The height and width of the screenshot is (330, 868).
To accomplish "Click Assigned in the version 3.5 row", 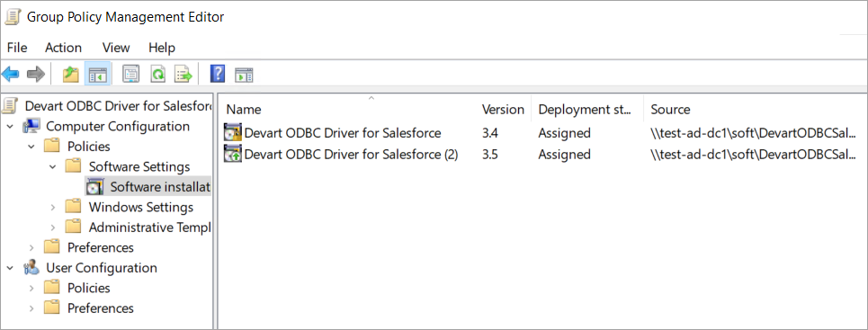I will 564,154.
